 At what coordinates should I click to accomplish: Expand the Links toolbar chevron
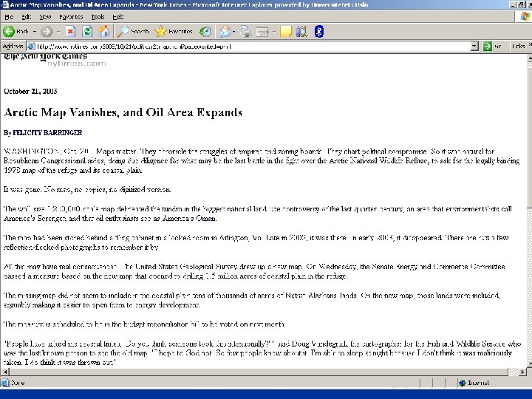coord(530,45)
